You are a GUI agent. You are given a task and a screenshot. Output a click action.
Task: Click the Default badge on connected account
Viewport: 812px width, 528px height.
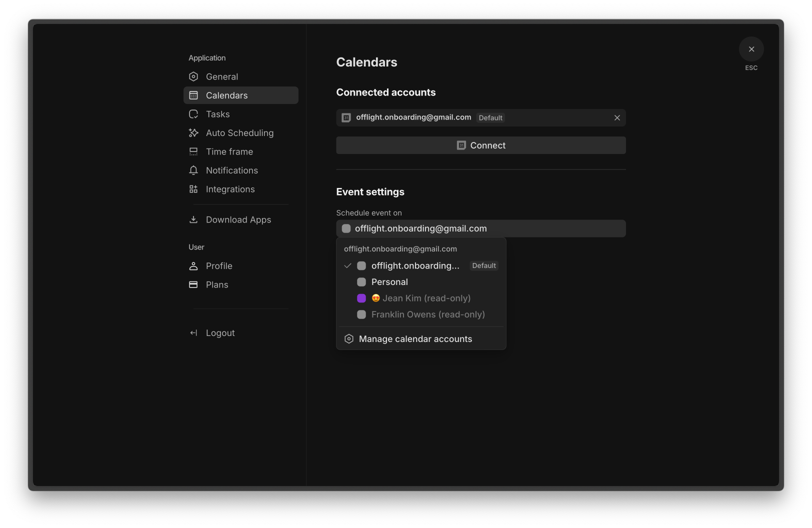490,117
